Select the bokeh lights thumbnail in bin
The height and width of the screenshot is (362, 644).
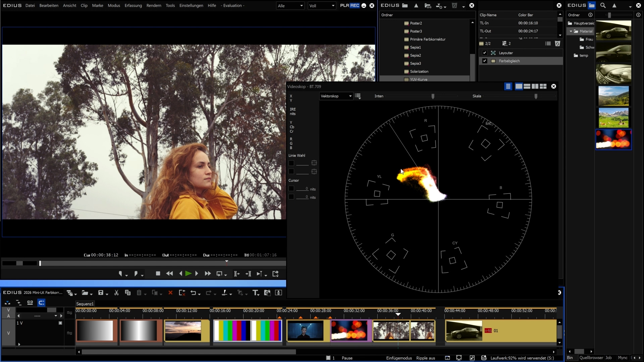click(613, 139)
